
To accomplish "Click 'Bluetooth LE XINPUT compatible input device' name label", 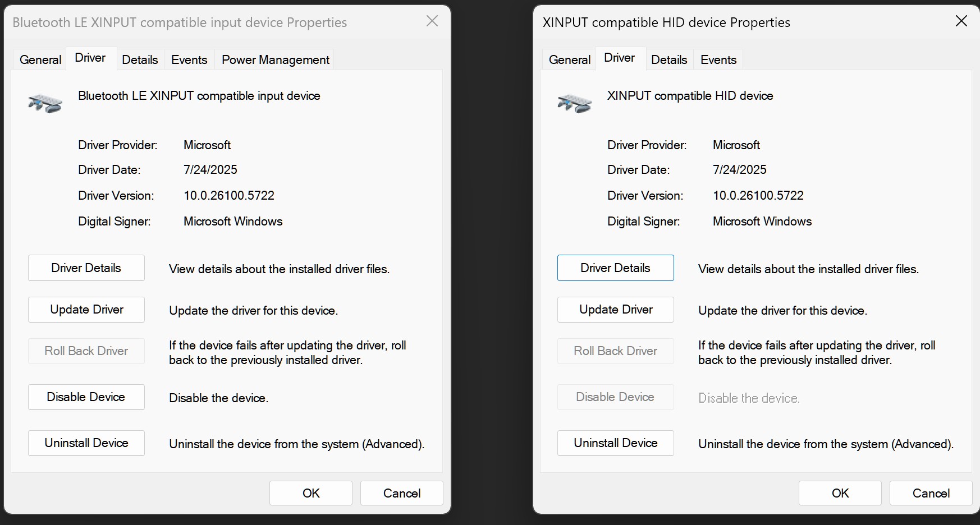I will click(x=199, y=96).
